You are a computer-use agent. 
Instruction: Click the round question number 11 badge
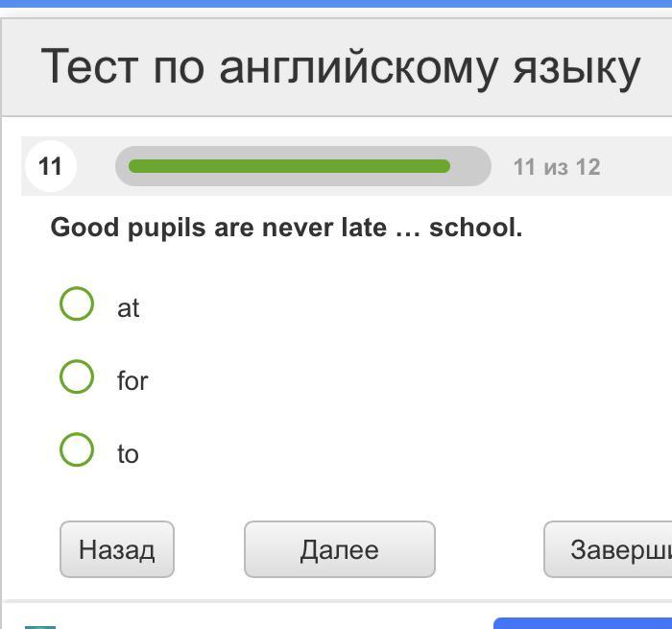[50, 166]
